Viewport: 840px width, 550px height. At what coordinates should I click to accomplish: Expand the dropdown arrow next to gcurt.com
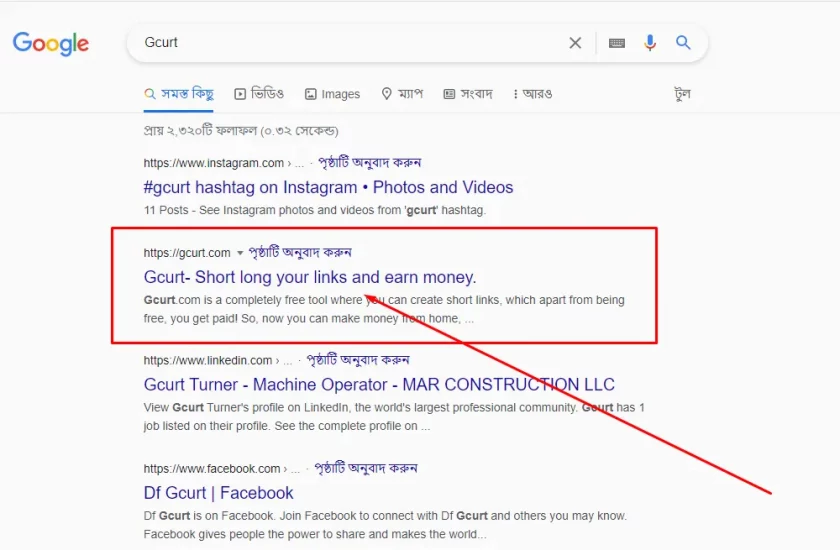tap(239, 253)
